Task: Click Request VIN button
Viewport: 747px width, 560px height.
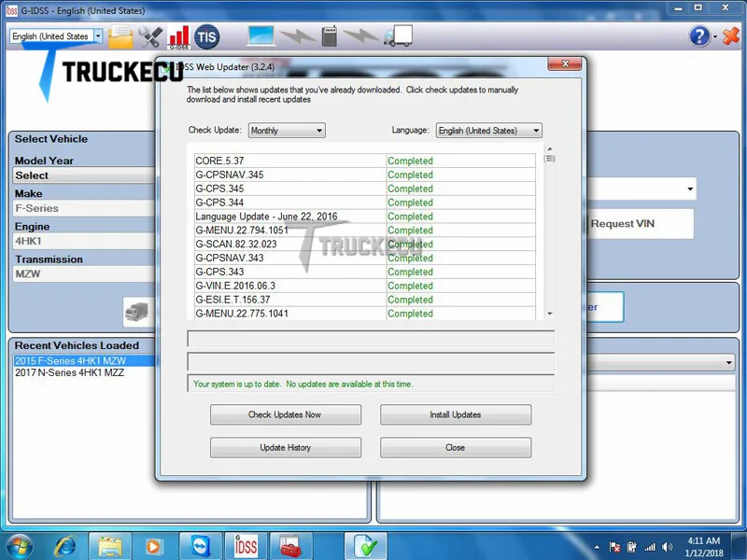Action: click(x=640, y=224)
